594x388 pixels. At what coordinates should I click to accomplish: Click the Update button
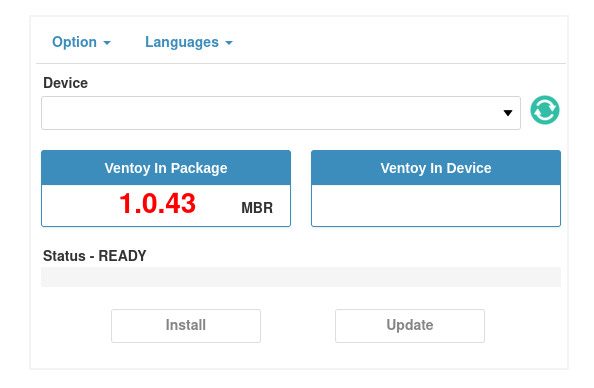coord(410,325)
